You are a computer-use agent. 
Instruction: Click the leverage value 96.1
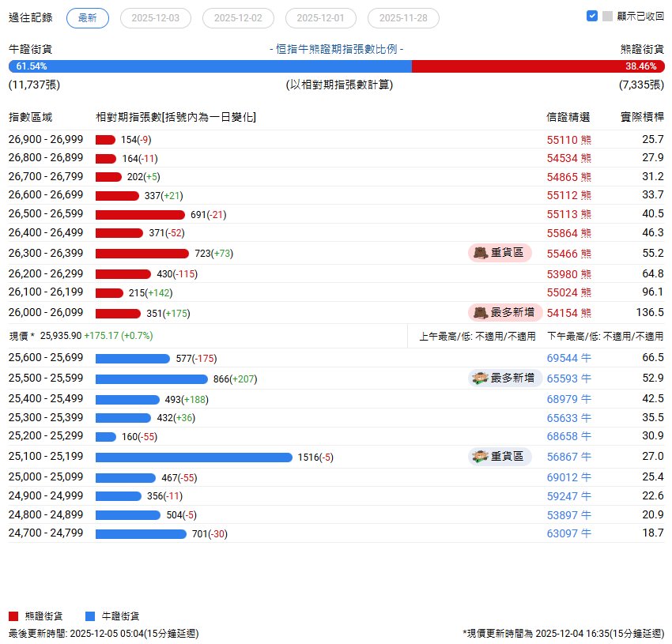(653, 292)
